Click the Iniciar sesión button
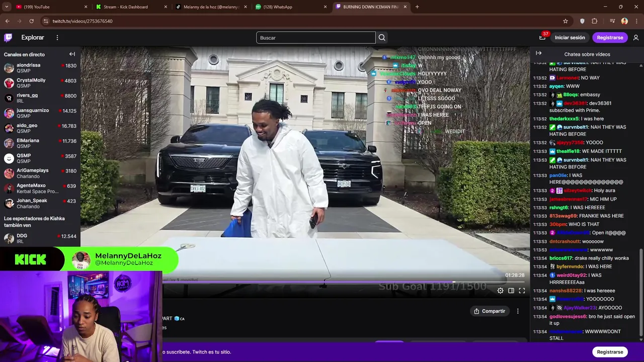This screenshot has width=644, height=362. click(x=570, y=38)
